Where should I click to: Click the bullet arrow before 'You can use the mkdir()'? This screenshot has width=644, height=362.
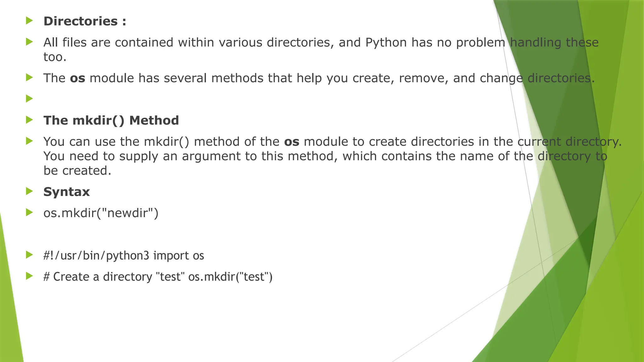(29, 141)
